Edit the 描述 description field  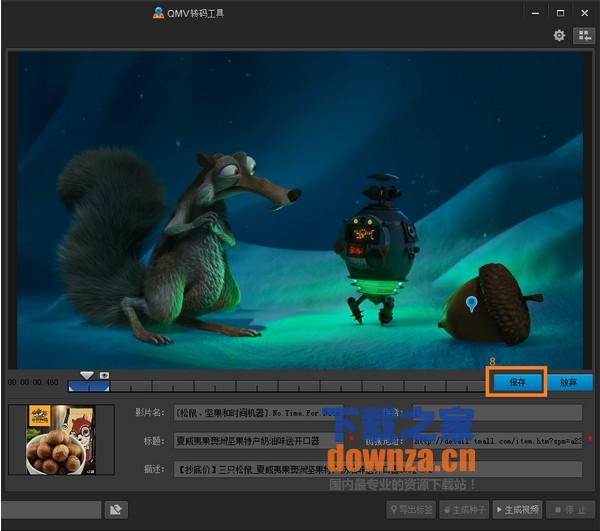coord(378,469)
